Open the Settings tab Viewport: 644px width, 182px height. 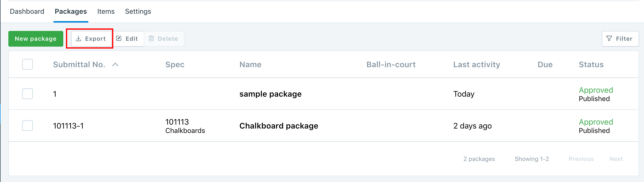click(x=138, y=11)
